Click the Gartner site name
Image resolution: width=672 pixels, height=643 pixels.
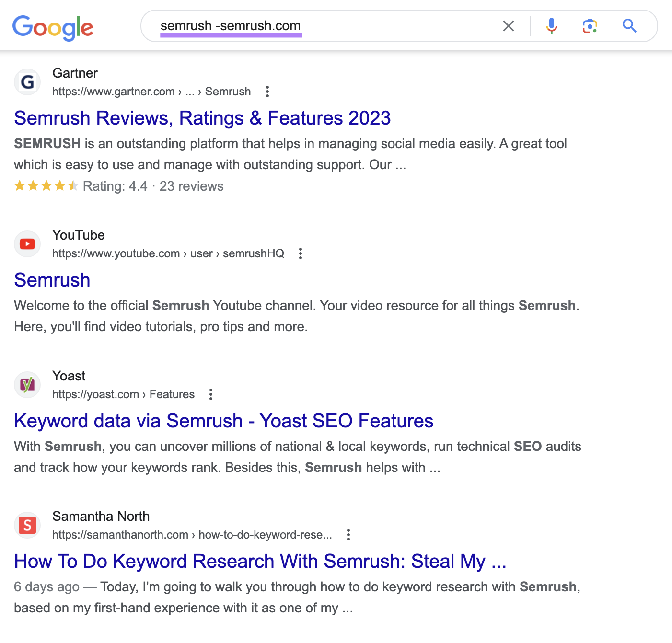point(75,73)
